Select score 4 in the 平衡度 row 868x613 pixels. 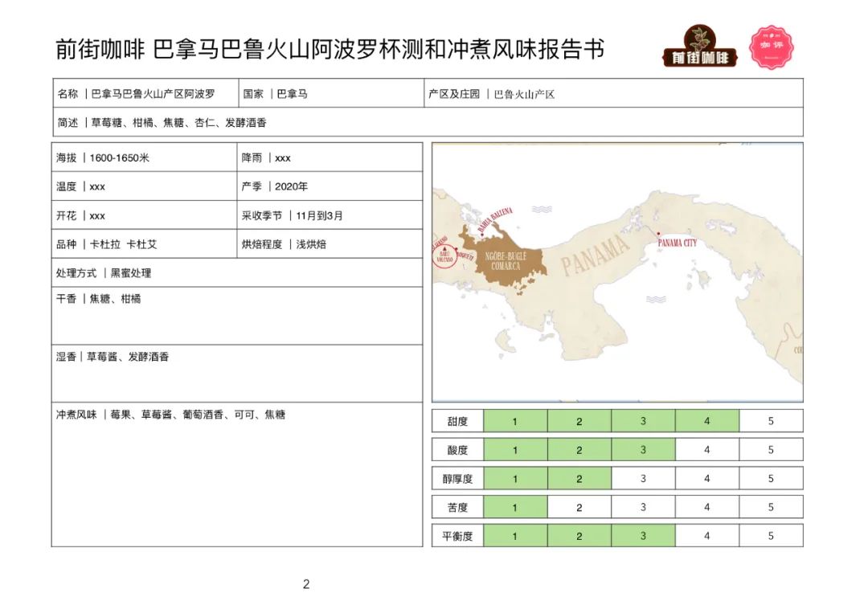click(x=707, y=536)
